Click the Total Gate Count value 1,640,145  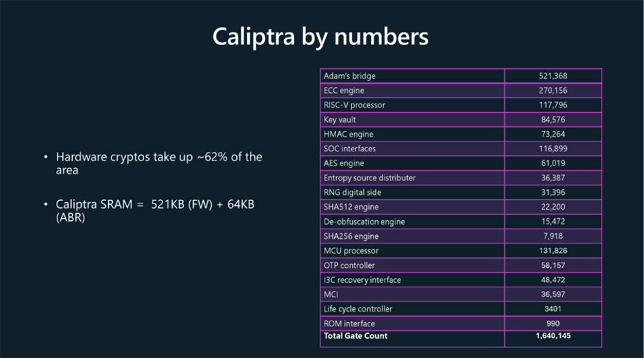(x=553, y=335)
